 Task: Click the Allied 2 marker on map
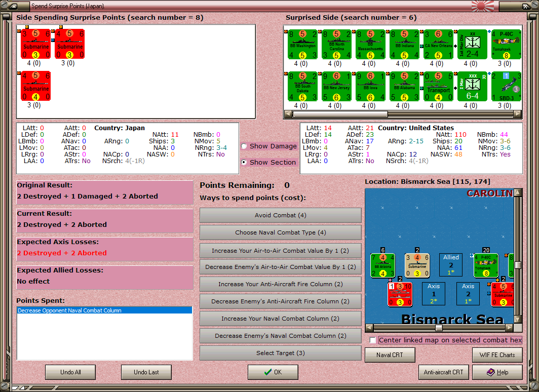pyautogui.click(x=451, y=265)
